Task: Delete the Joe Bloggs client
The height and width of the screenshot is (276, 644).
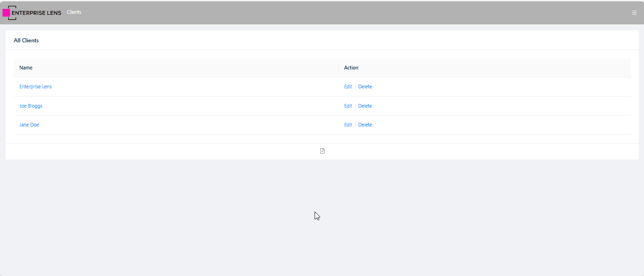Action: [365, 106]
